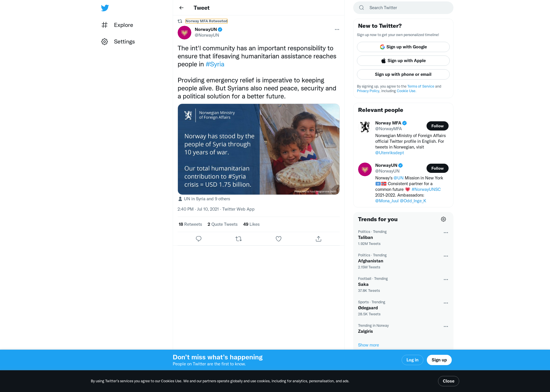Open the reply speech bubble icon
Viewport: 550px width, 392px height.
[199, 239]
